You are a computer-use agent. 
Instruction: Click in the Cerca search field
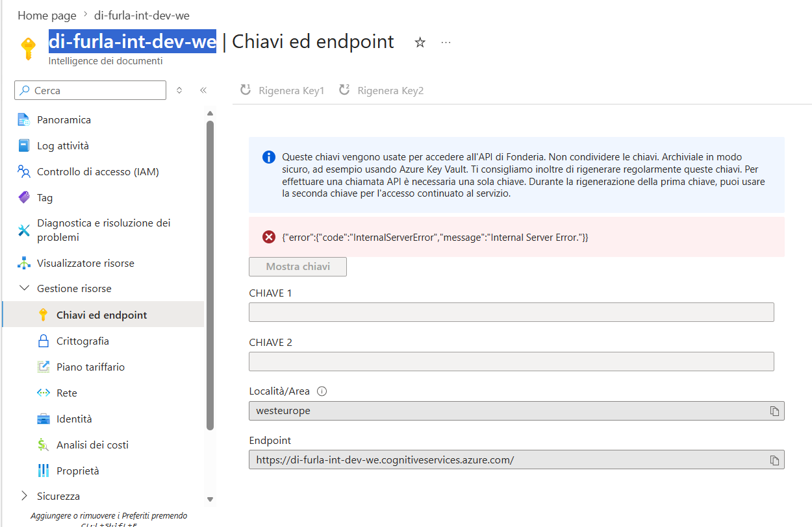point(90,90)
